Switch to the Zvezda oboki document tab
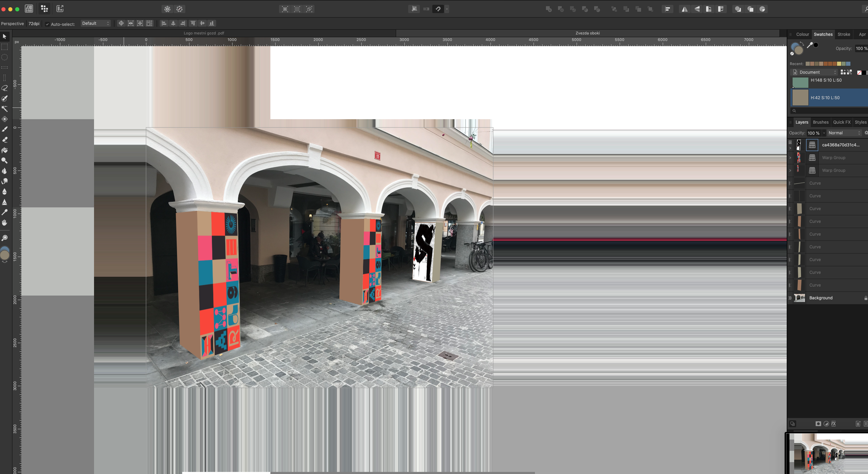This screenshot has width=868, height=474. point(588,33)
